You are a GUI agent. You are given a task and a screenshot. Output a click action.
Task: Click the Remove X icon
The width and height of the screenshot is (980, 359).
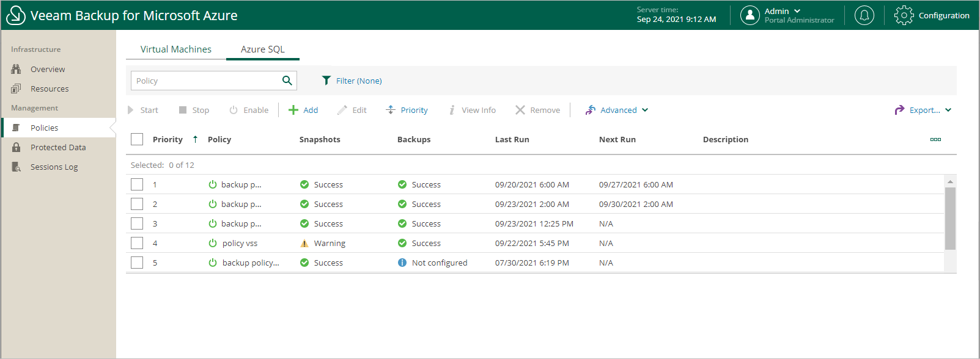pyautogui.click(x=520, y=110)
